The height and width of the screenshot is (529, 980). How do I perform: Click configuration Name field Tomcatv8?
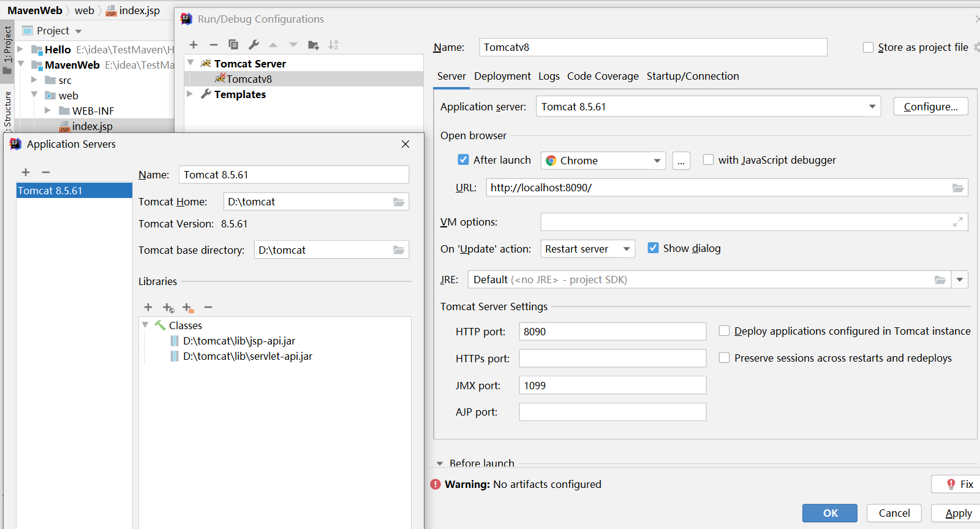[653, 47]
